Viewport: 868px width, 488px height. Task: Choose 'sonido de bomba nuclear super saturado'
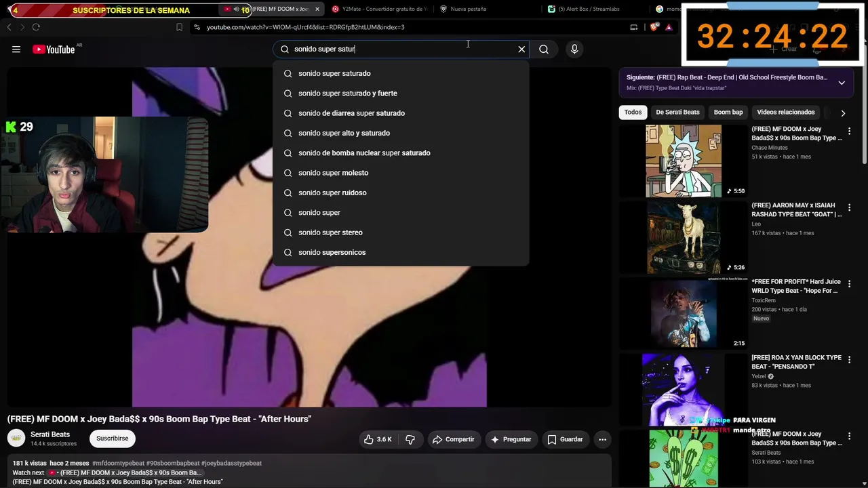coord(401,153)
